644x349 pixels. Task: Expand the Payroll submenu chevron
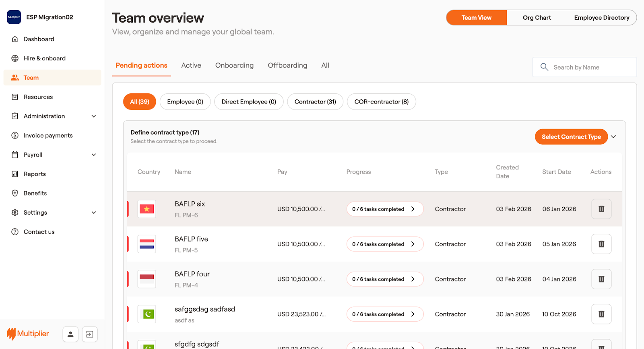94,155
